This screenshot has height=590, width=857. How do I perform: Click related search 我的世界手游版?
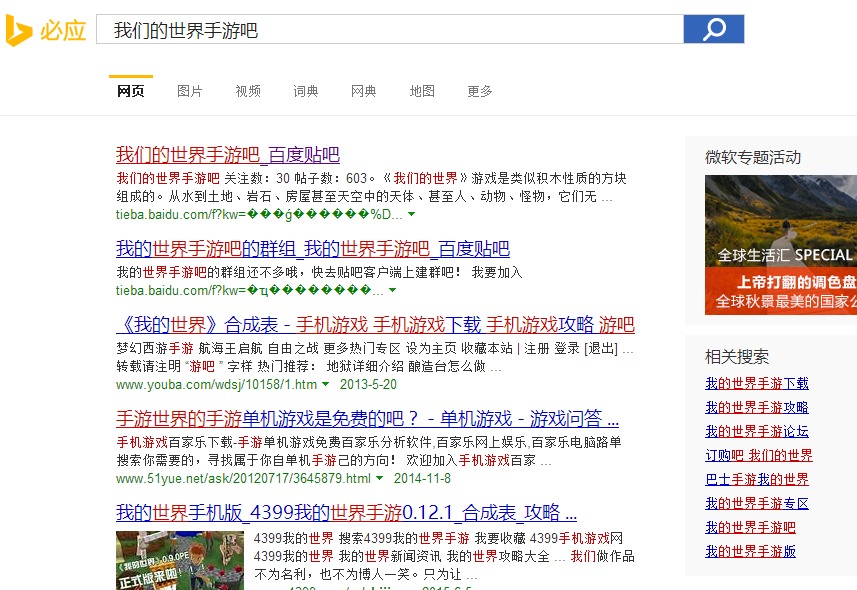pos(750,552)
